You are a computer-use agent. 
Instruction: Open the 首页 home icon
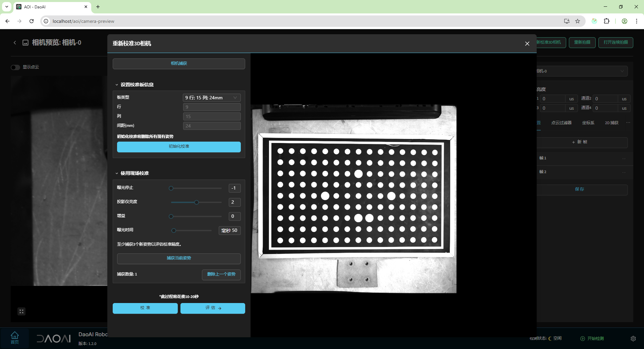pyautogui.click(x=15, y=338)
